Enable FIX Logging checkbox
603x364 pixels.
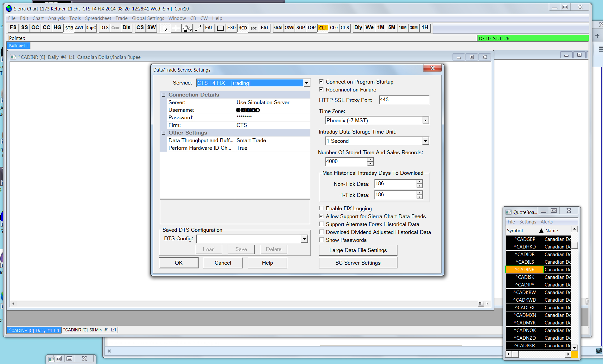pos(321,208)
